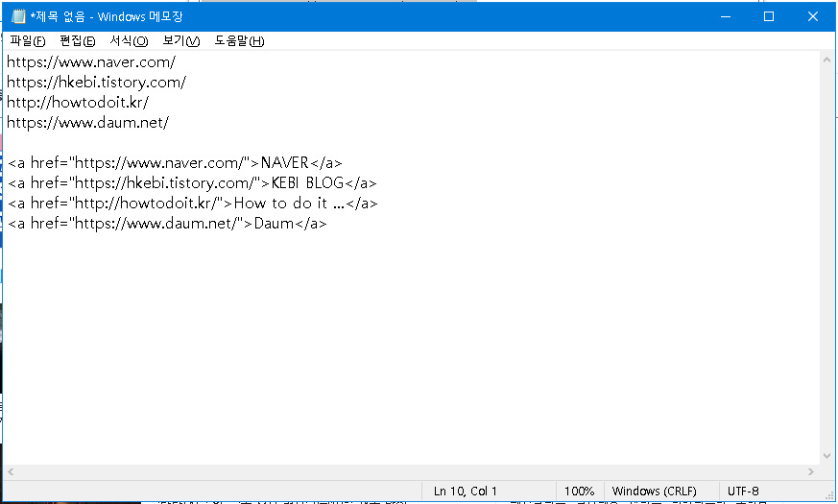
Task: Click the horizontal scrollbar right arrow
Action: [811, 472]
